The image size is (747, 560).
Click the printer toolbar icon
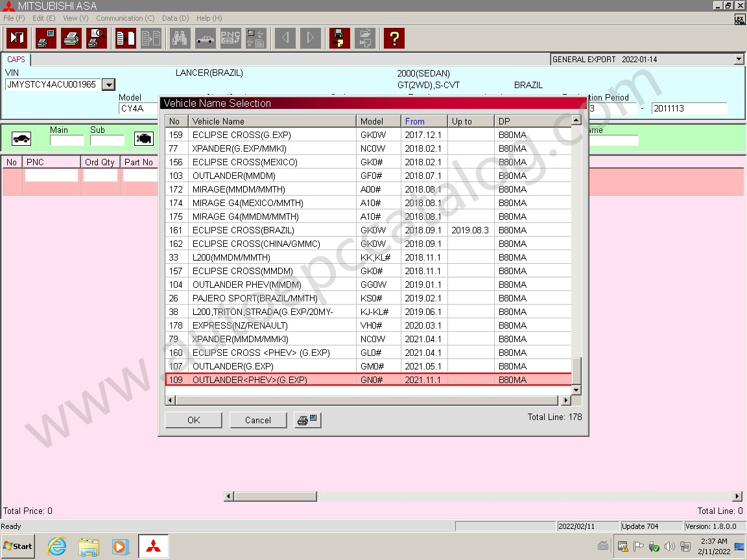pos(71,38)
